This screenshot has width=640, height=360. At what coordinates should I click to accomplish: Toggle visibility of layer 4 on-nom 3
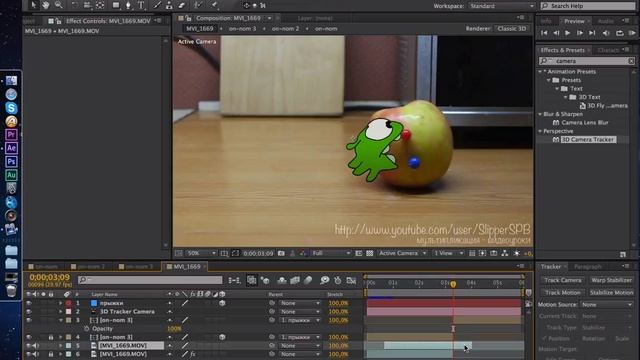29,337
